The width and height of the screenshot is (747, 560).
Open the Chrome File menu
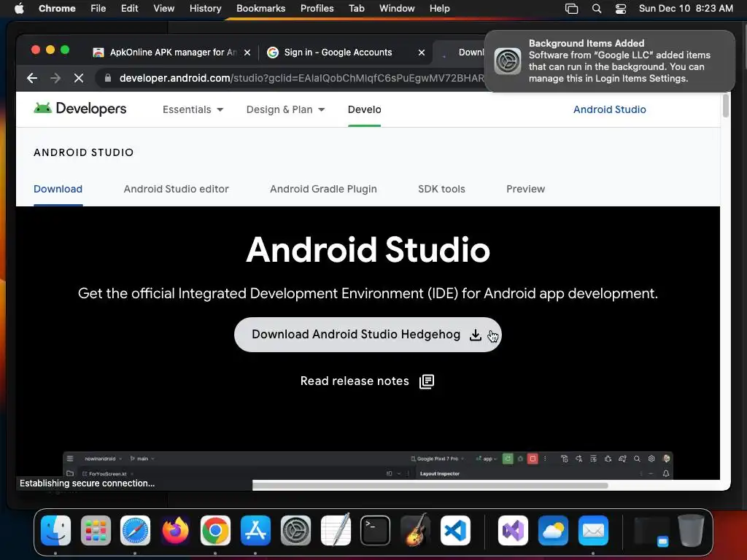pos(98,9)
